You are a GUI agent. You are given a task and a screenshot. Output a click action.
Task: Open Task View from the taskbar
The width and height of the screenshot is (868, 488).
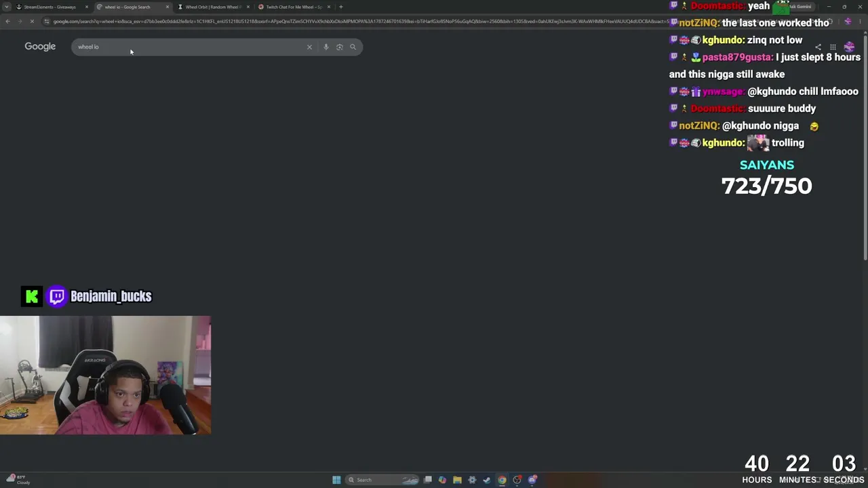pyautogui.click(x=428, y=480)
